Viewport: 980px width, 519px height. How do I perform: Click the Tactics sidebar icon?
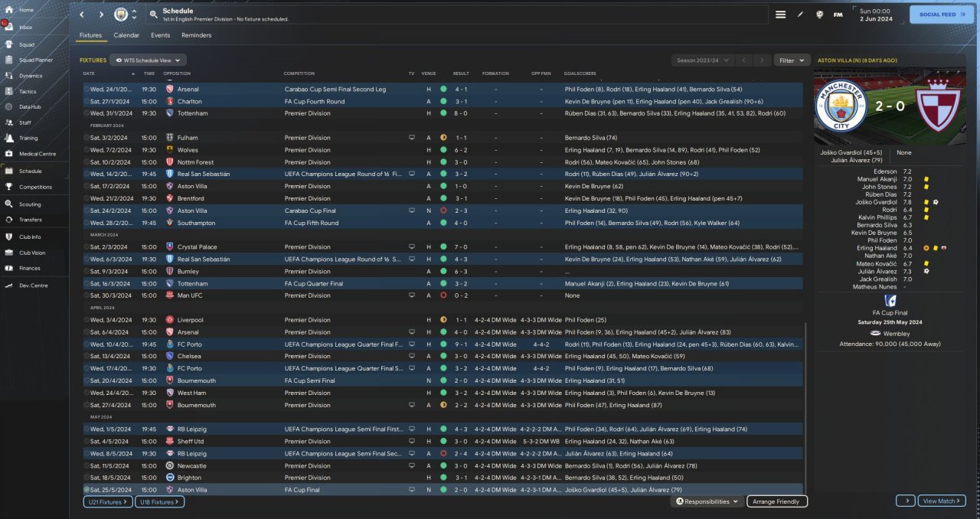[x=10, y=91]
